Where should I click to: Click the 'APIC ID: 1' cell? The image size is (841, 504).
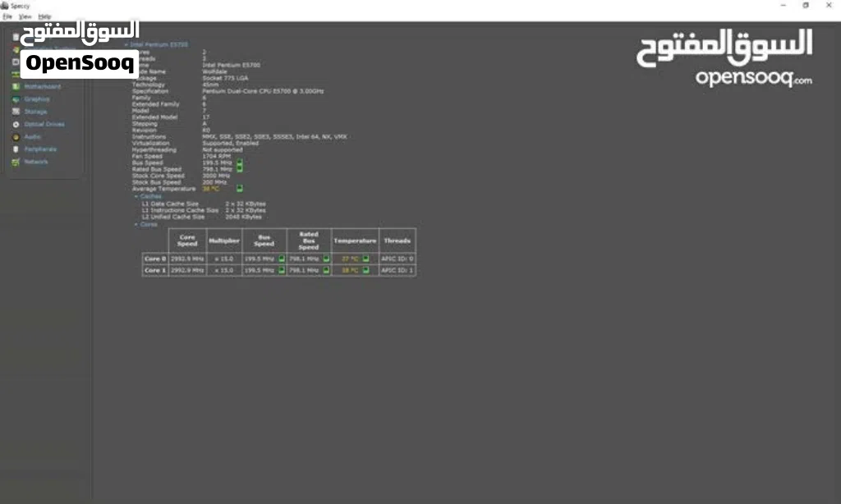click(398, 270)
